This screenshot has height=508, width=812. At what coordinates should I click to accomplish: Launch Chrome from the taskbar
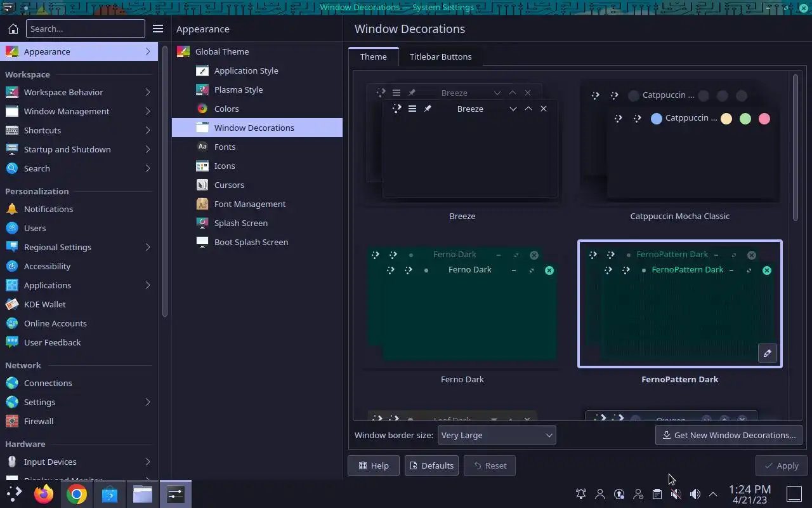(x=77, y=494)
